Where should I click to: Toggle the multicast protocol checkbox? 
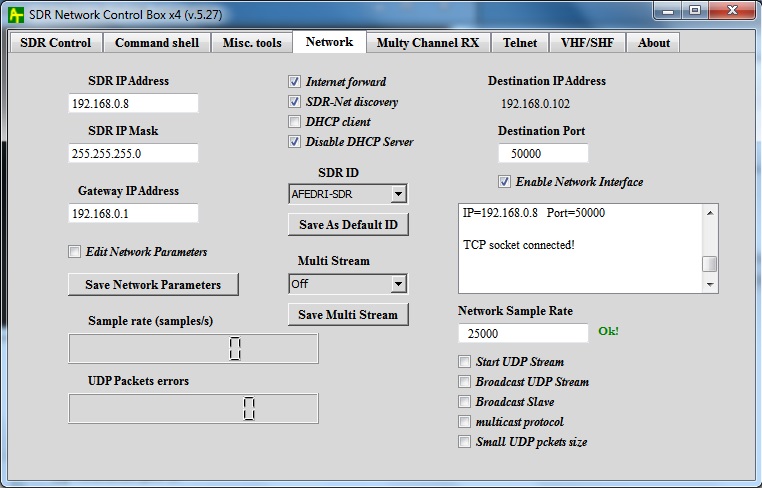(x=464, y=422)
